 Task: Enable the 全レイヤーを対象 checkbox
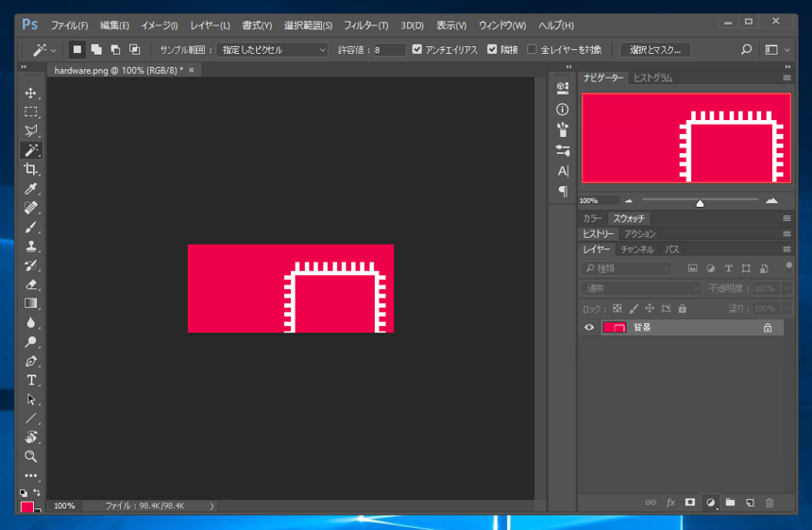pyautogui.click(x=532, y=49)
